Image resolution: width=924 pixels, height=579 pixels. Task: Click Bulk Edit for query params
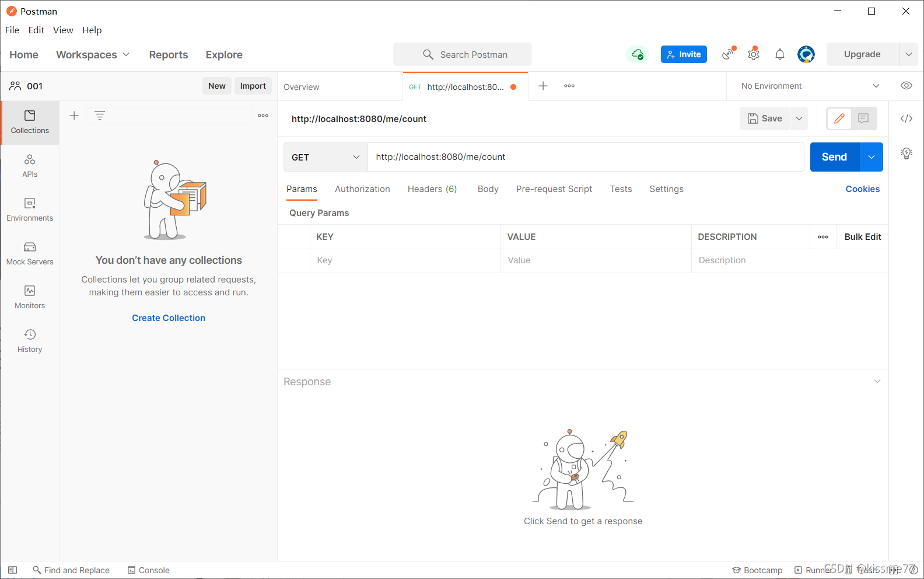[863, 237]
